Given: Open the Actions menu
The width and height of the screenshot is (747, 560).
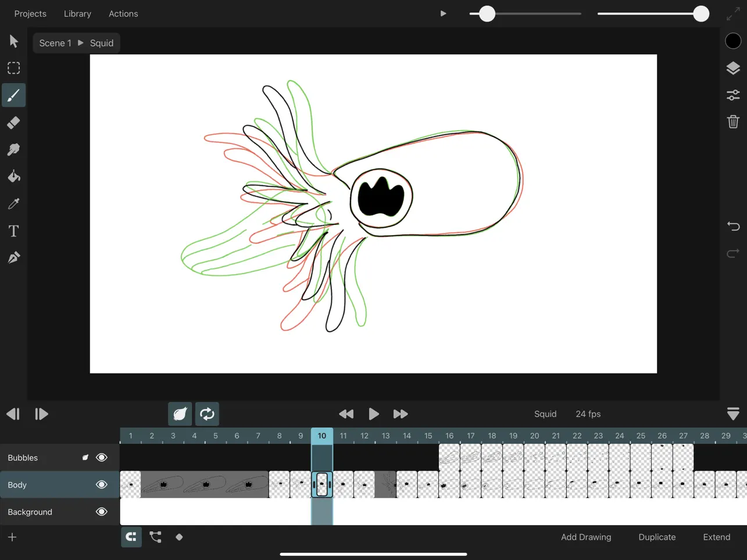Looking at the screenshot, I should coord(123,13).
